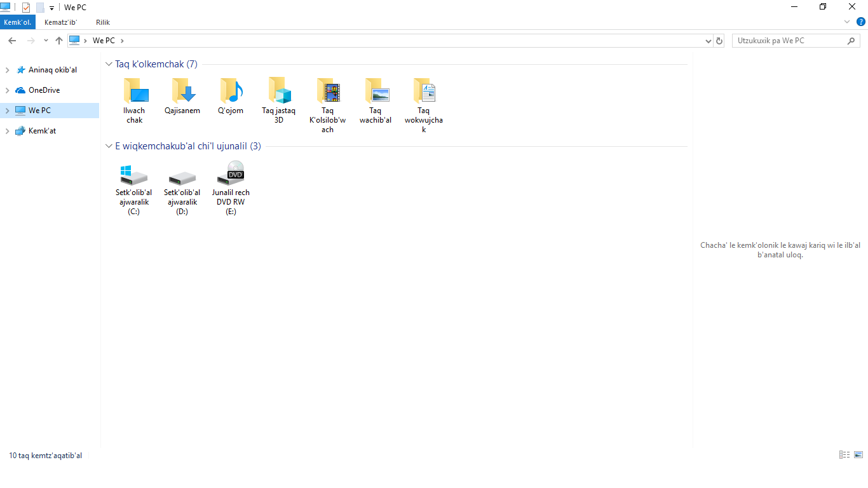Open the Taq K'olsilob'wach videos folder
The width and height of the screenshot is (868, 488).
click(x=327, y=105)
